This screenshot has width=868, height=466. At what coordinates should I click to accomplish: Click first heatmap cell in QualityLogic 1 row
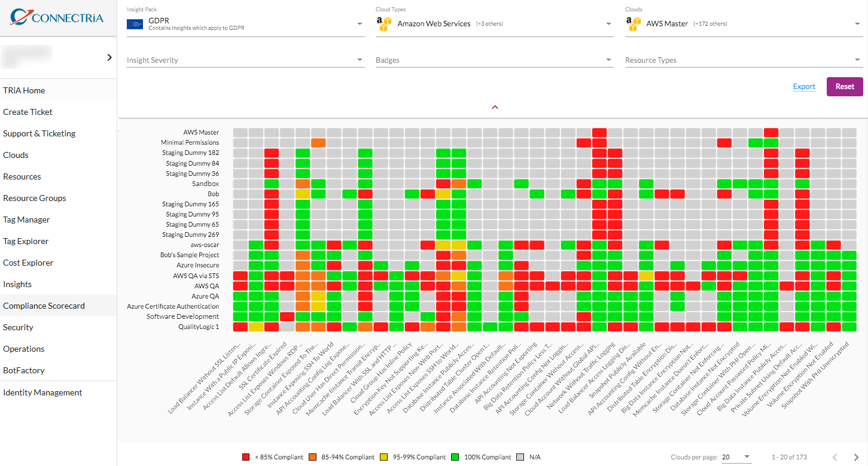tap(240, 327)
